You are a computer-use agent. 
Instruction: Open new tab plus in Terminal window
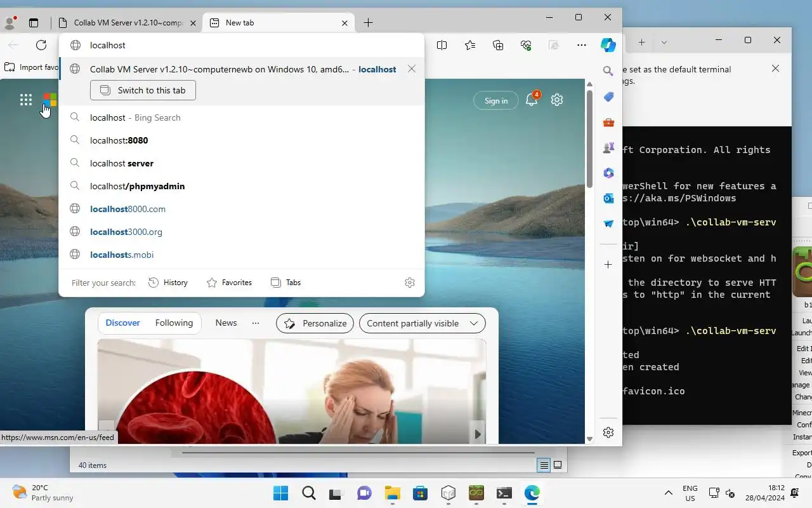coord(641,42)
